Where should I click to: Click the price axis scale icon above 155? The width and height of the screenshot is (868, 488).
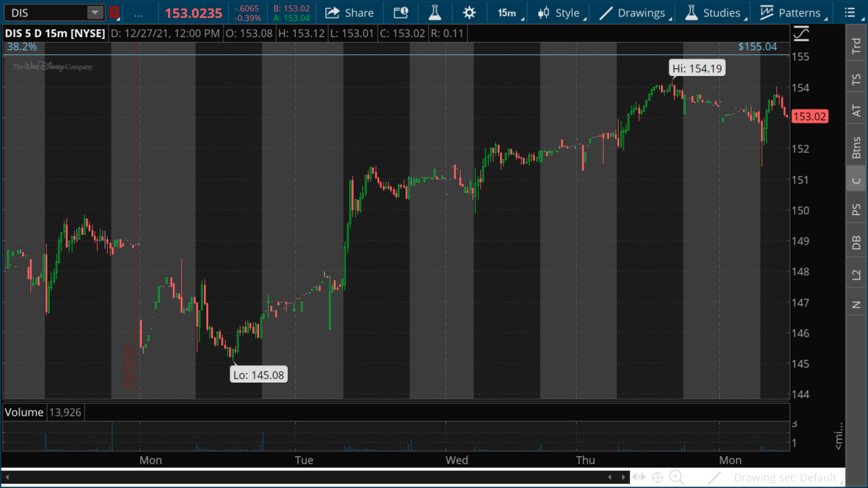pyautogui.click(x=801, y=33)
